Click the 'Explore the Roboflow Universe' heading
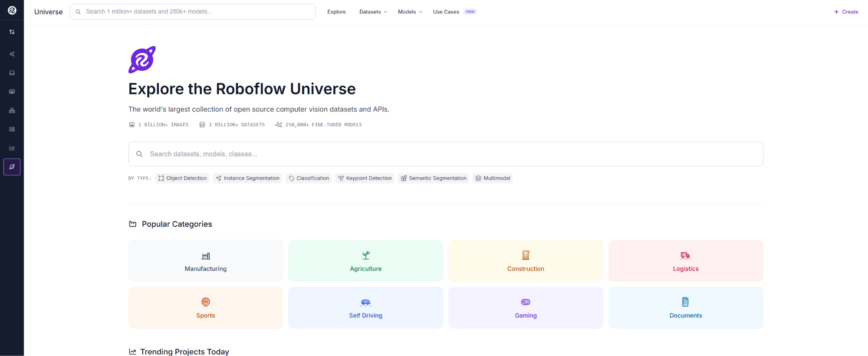 pyautogui.click(x=242, y=89)
